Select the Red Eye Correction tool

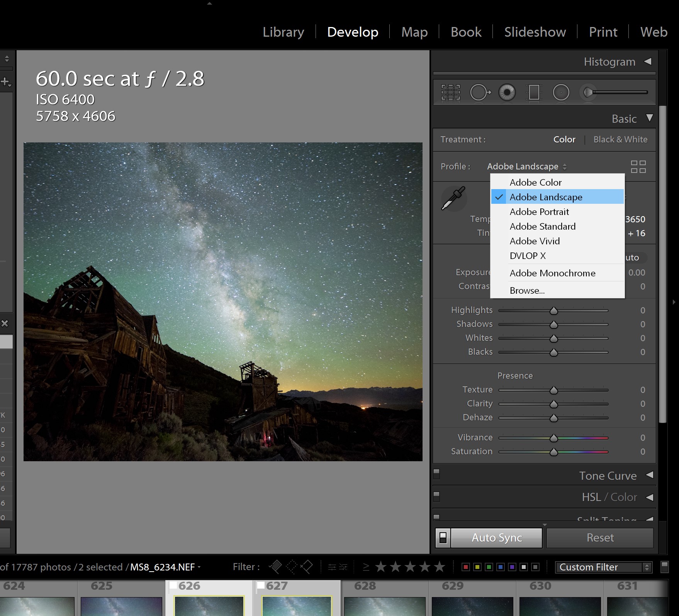[x=507, y=92]
